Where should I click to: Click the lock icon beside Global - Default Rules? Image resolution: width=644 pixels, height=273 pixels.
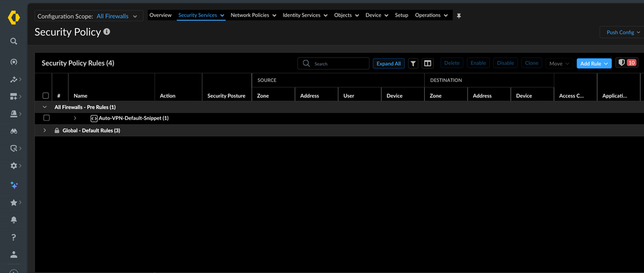tap(57, 130)
